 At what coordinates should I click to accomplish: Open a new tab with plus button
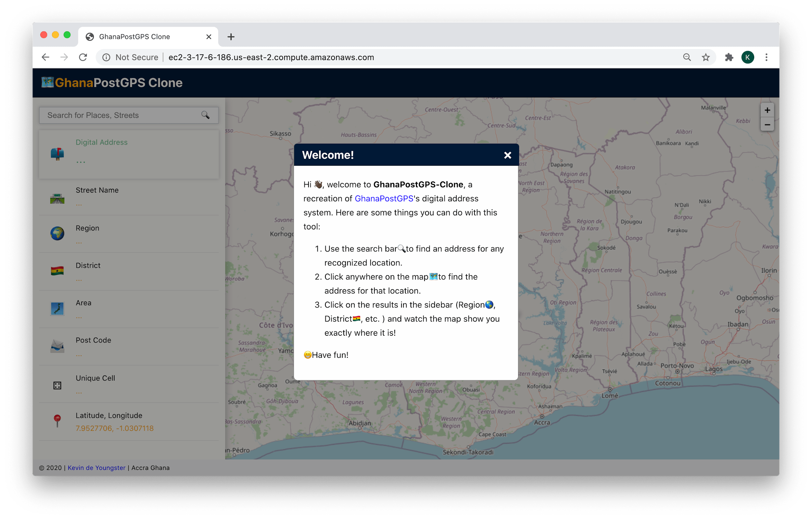click(231, 37)
